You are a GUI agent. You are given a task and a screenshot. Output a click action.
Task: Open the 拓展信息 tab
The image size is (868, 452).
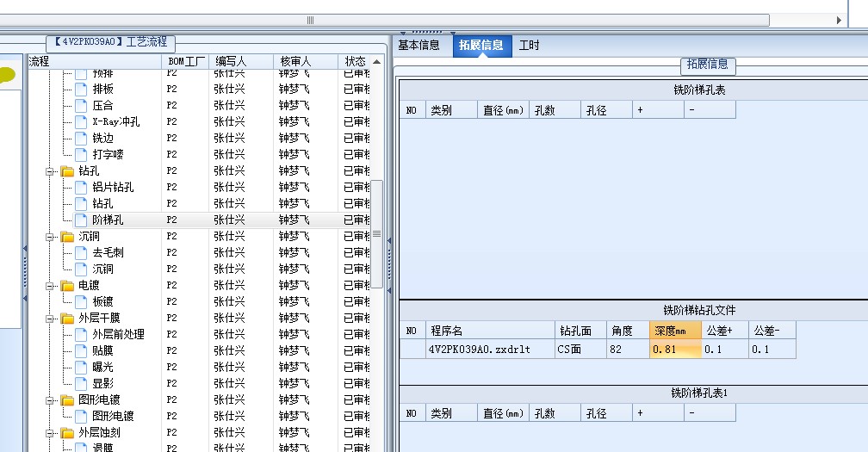tap(481, 46)
